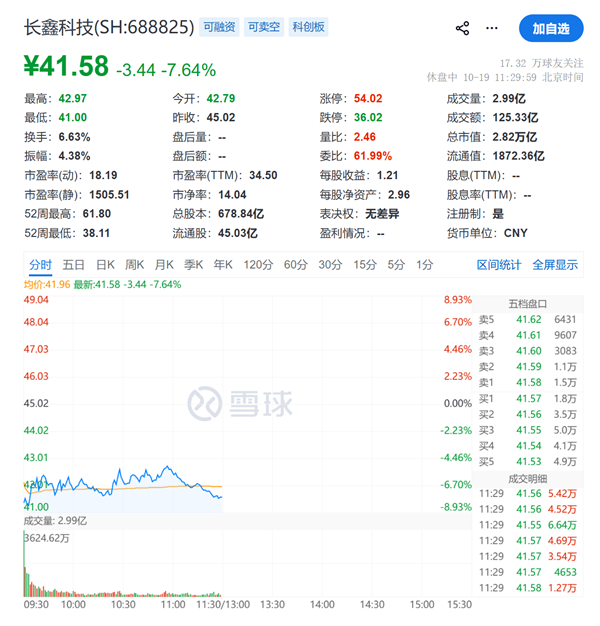Switch to the 日K chart tab

coord(105,265)
